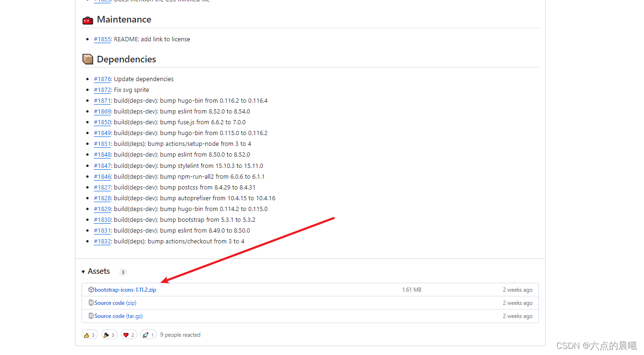644x355 pixels.
Task: Click text 'bump hugo-bin from 0.116.2 to 0.116.4'
Action: (x=214, y=101)
